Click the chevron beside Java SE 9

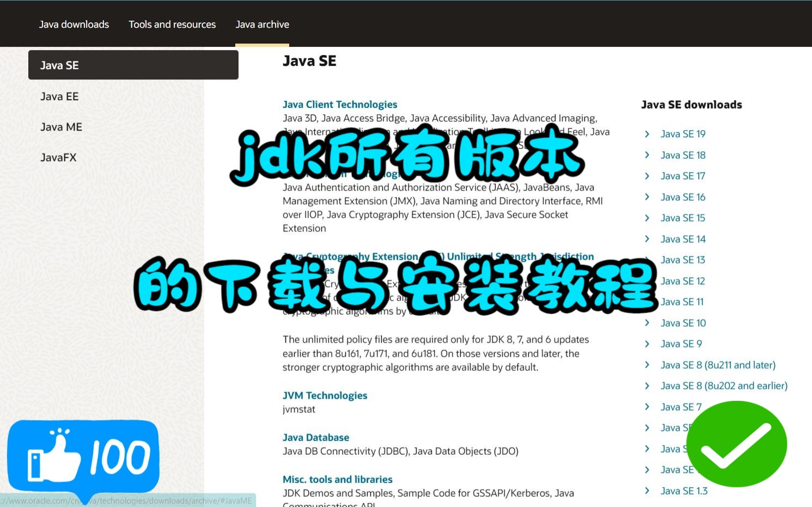click(x=647, y=344)
